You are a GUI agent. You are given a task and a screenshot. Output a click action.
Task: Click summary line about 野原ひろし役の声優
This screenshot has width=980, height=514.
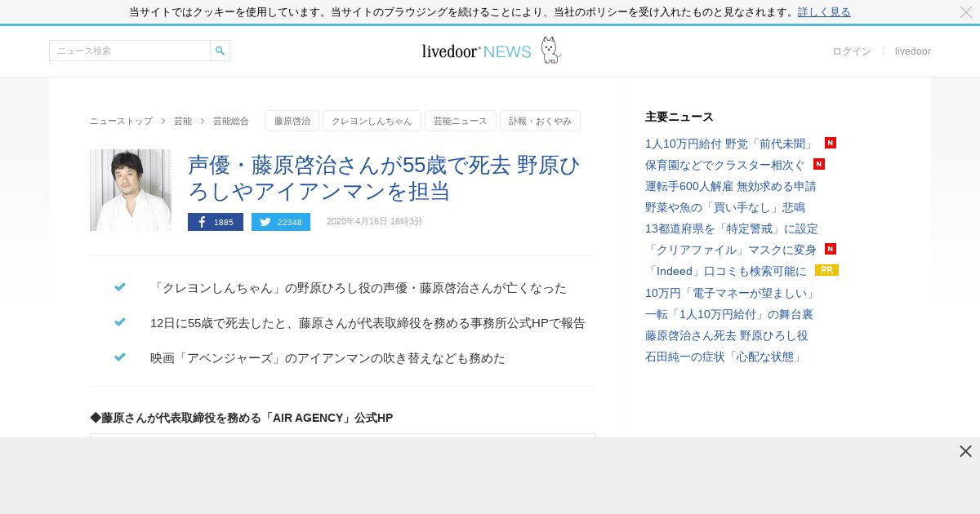point(359,288)
